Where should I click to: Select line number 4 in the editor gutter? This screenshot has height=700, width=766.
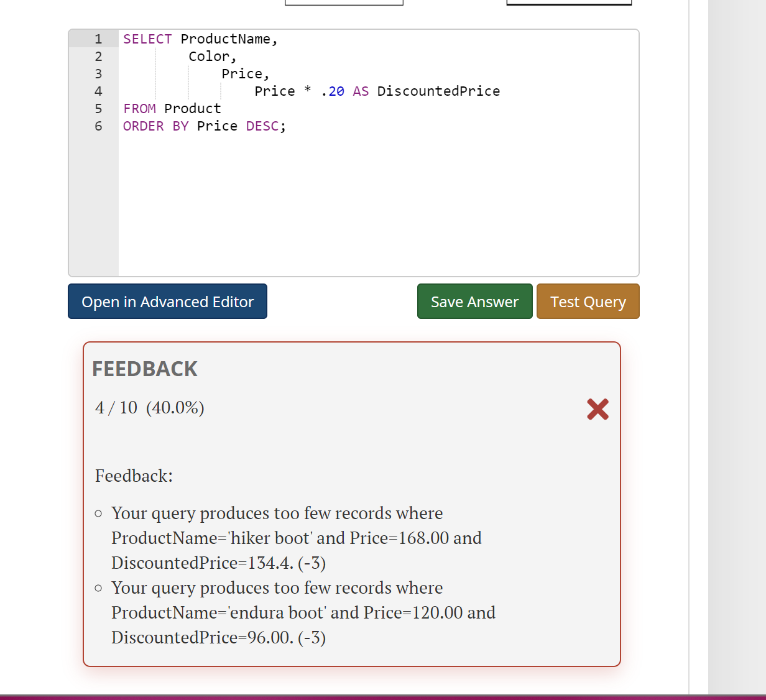98,91
